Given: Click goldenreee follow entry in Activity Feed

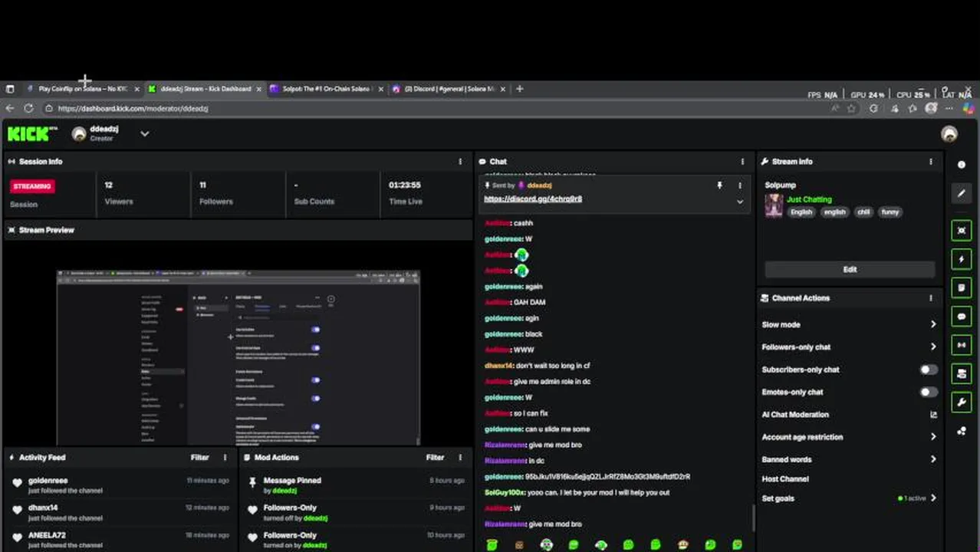Looking at the screenshot, I should point(123,485).
